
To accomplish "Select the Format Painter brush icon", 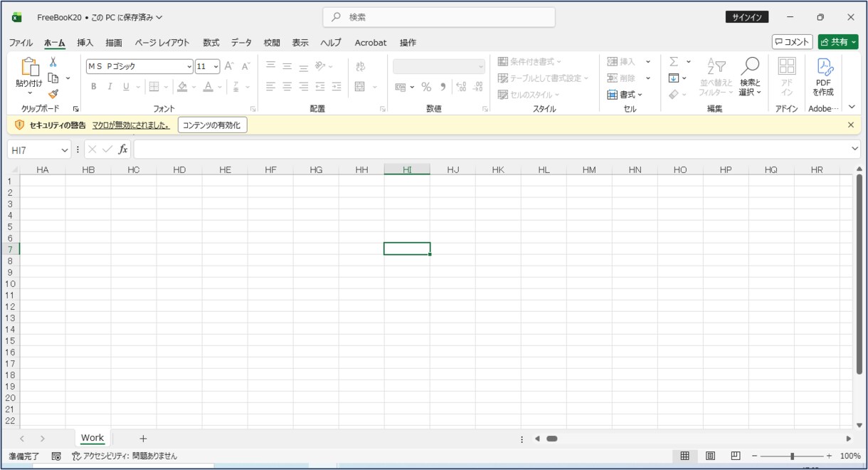I will click(x=53, y=94).
